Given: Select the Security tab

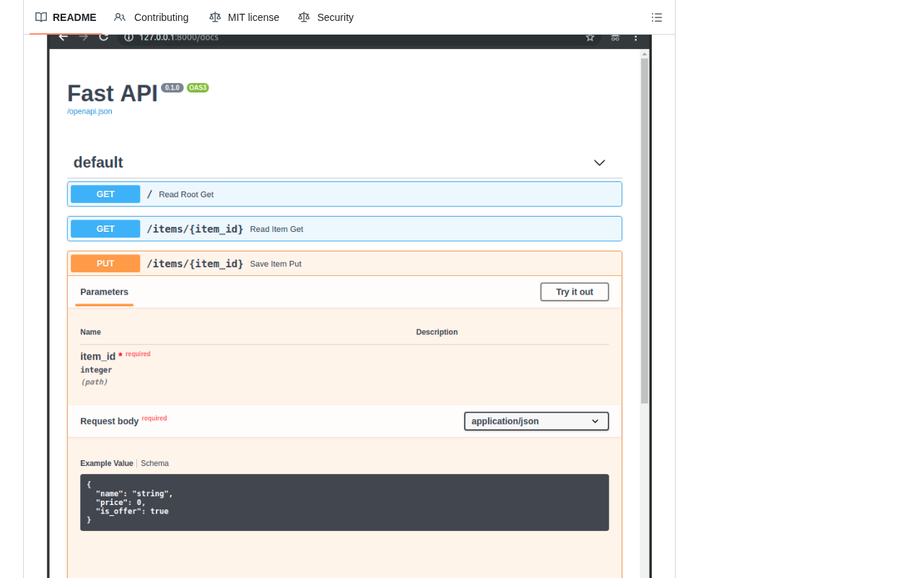Looking at the screenshot, I should [x=326, y=17].
